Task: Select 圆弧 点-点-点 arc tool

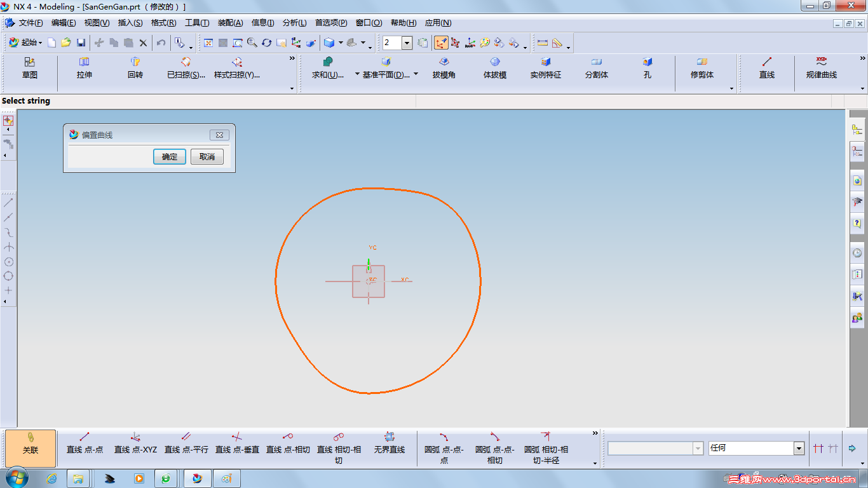Action: (444, 449)
